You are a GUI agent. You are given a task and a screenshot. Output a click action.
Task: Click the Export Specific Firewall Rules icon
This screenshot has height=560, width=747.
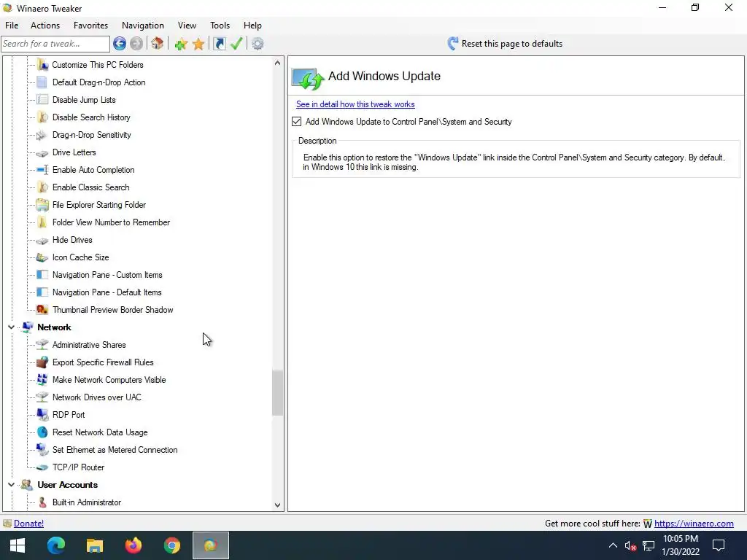coord(42,362)
